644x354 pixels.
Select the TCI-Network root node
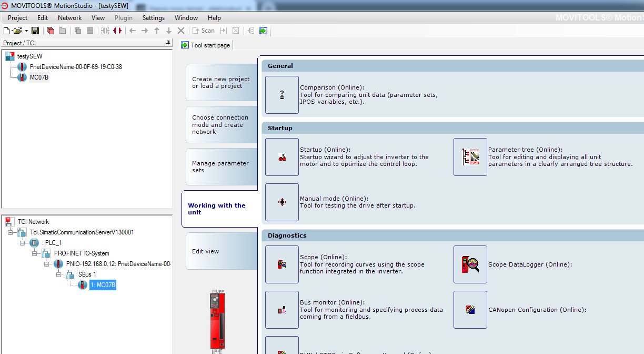coord(33,222)
